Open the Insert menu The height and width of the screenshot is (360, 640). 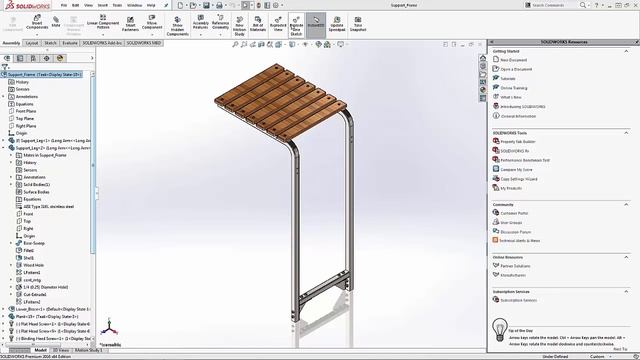click(102, 5)
